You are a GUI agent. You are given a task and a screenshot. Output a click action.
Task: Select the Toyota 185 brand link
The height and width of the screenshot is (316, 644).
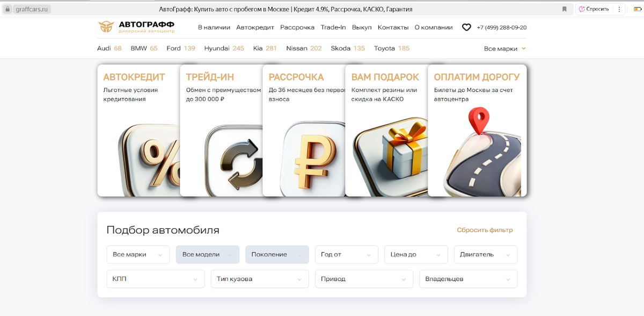[x=392, y=48]
